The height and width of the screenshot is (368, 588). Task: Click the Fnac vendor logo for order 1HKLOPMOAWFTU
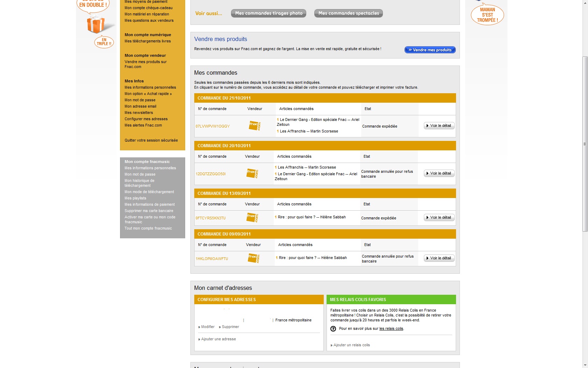click(x=254, y=258)
